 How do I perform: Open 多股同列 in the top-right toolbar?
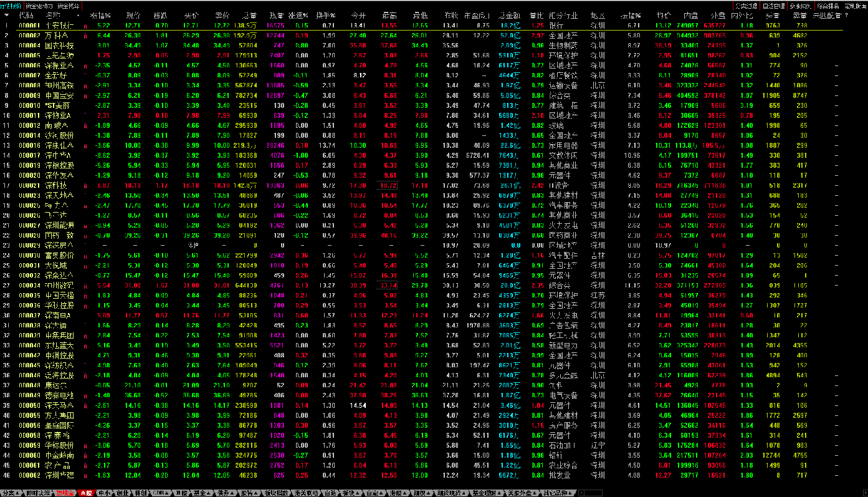coord(801,5)
